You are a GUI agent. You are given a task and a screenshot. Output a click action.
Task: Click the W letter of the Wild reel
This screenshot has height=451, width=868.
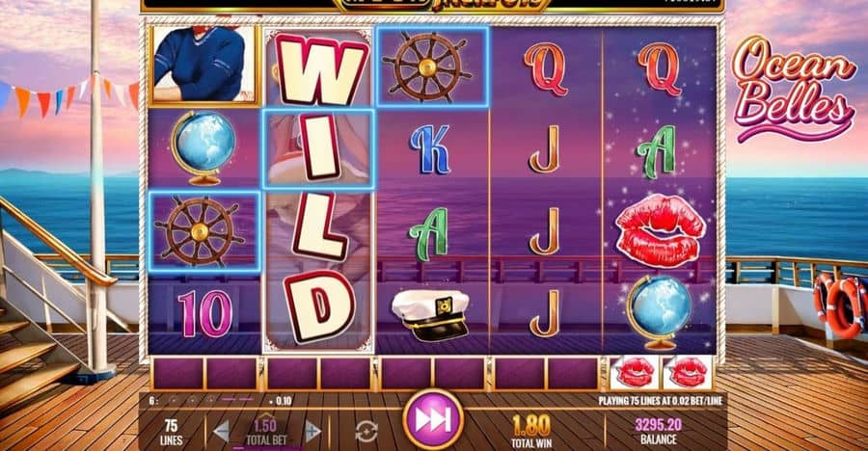(x=321, y=69)
